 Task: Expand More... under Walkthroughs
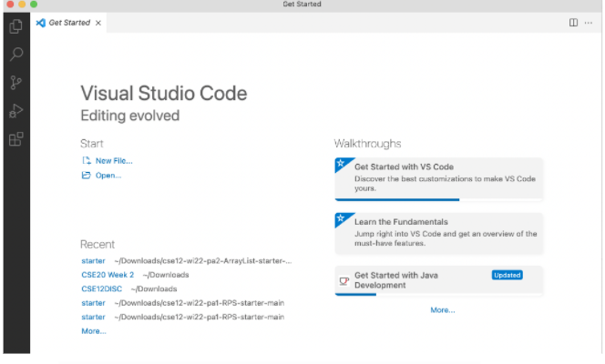click(442, 310)
